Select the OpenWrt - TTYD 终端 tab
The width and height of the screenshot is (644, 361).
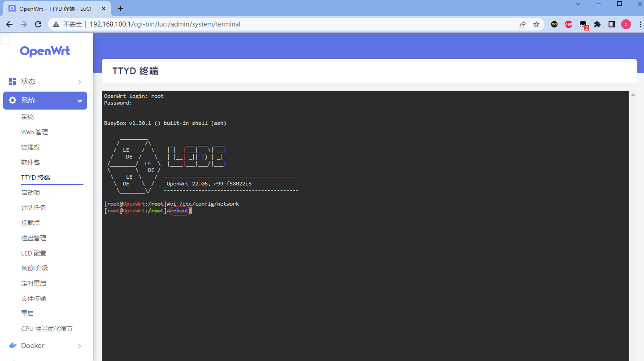56,9
